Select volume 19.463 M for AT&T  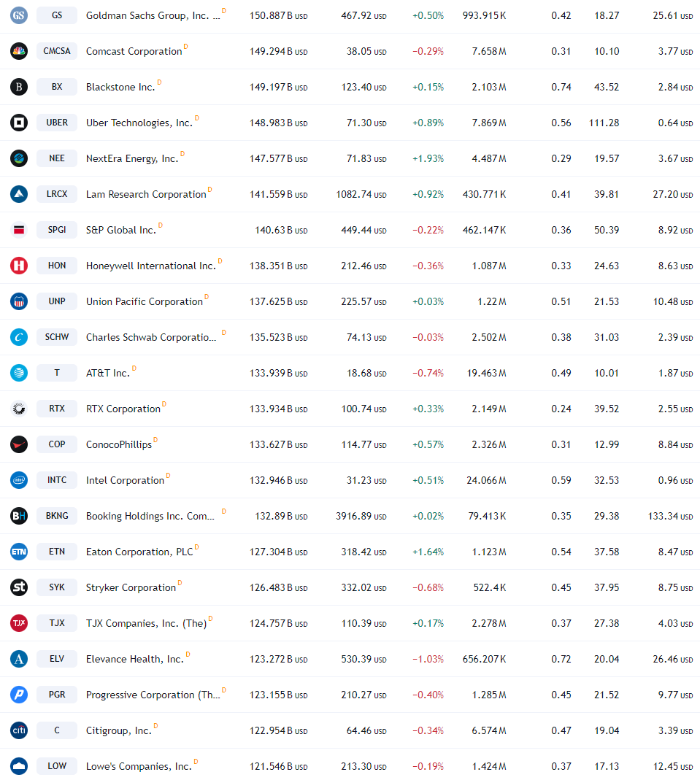(x=487, y=373)
